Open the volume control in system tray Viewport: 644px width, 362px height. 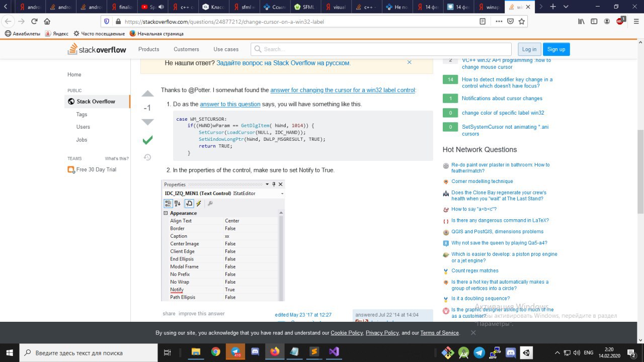coord(577,352)
